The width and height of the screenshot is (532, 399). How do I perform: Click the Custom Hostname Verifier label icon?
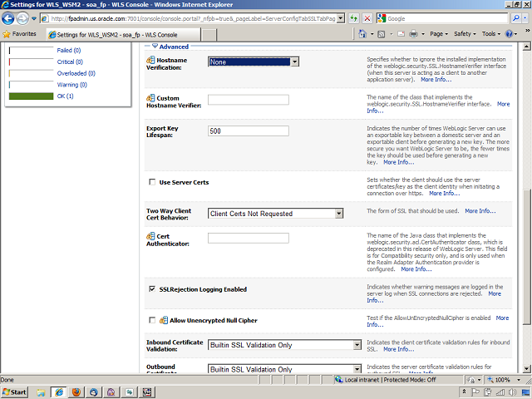150,98
